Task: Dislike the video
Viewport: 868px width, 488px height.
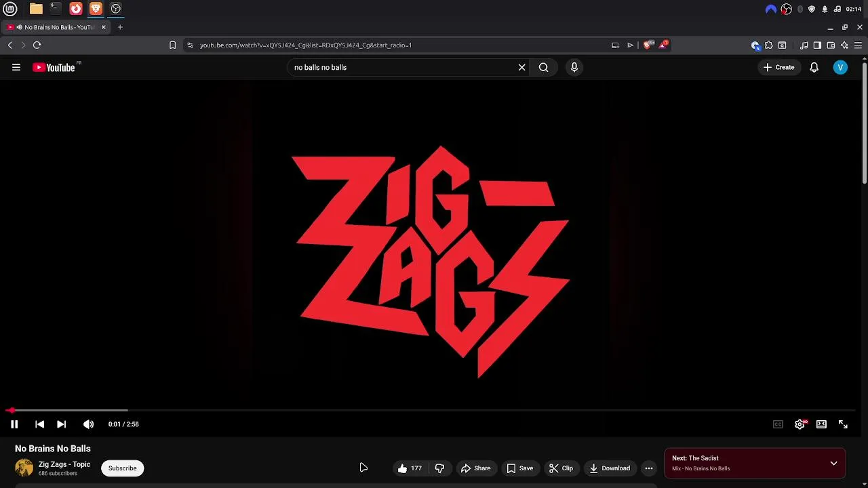Action: click(x=439, y=468)
